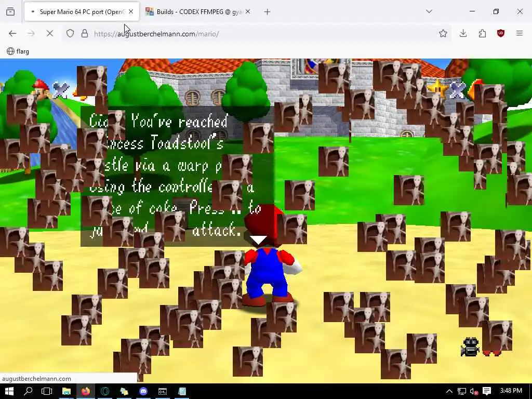Focus the address bar with augustberchelmann.com/mario/
Screen dimensions: 532x399
pos(258,34)
